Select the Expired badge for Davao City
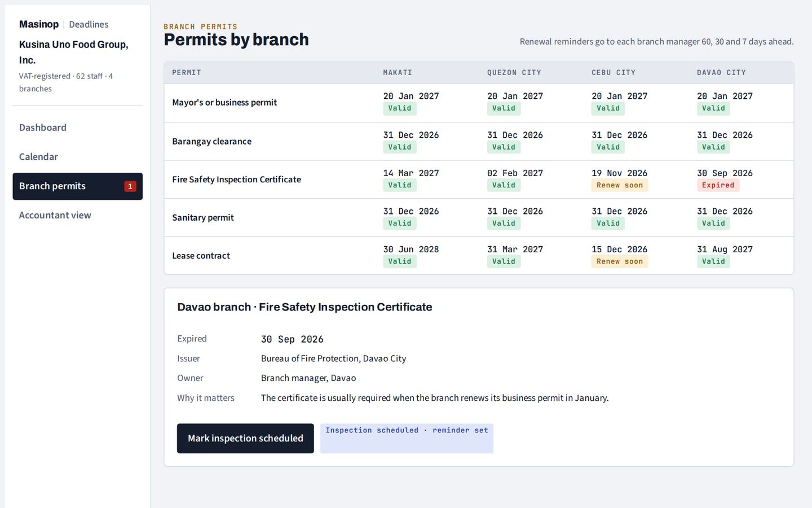The width and height of the screenshot is (812, 508). click(718, 185)
